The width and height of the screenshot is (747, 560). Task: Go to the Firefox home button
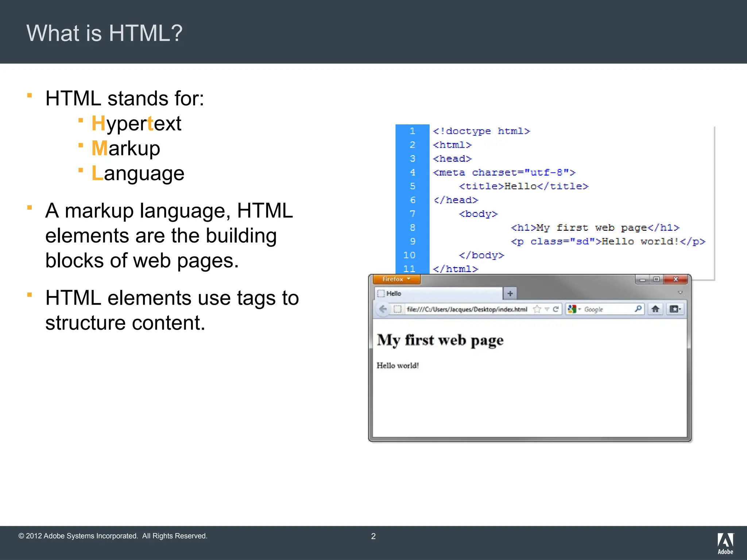655,309
